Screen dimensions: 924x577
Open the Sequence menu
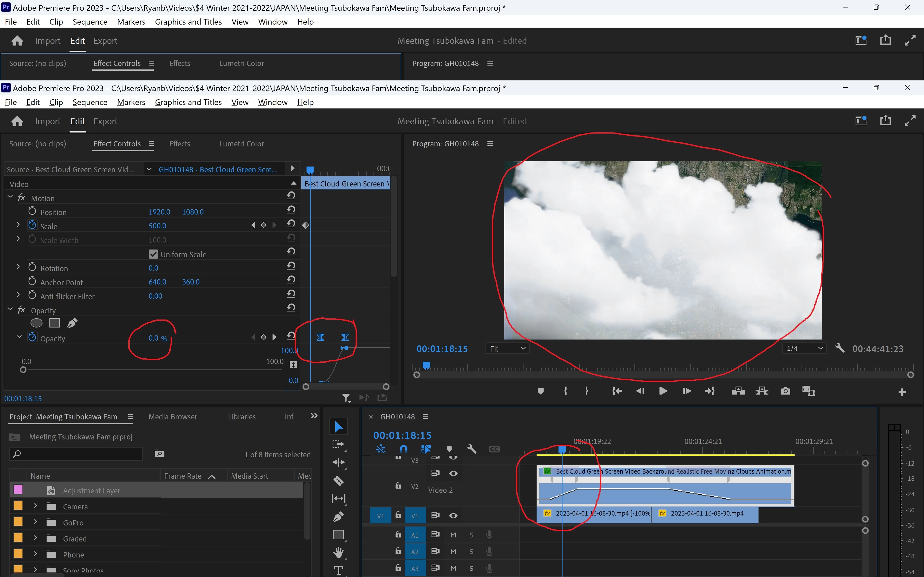(90, 102)
